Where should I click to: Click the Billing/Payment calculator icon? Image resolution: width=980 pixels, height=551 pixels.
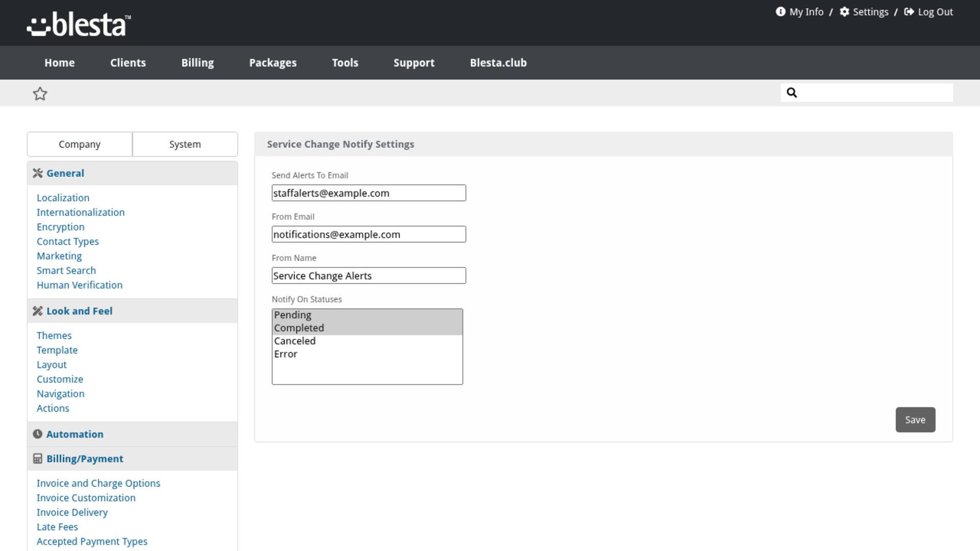point(37,459)
